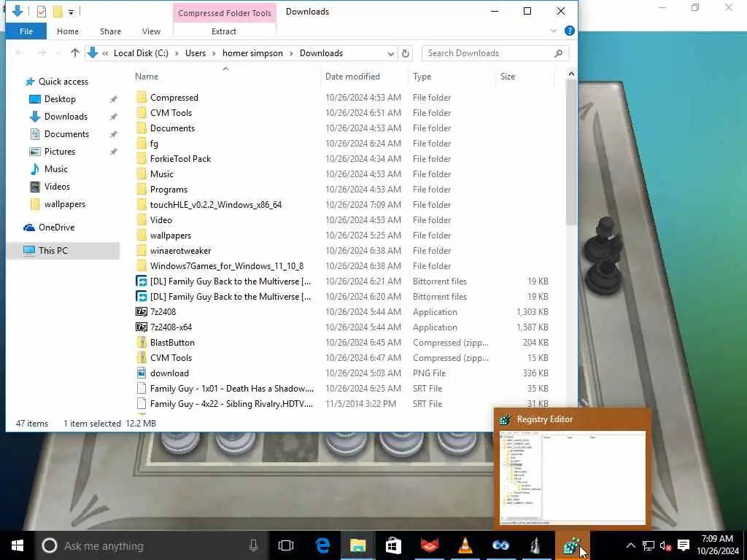Open VLC media player taskbar icon

(x=465, y=545)
